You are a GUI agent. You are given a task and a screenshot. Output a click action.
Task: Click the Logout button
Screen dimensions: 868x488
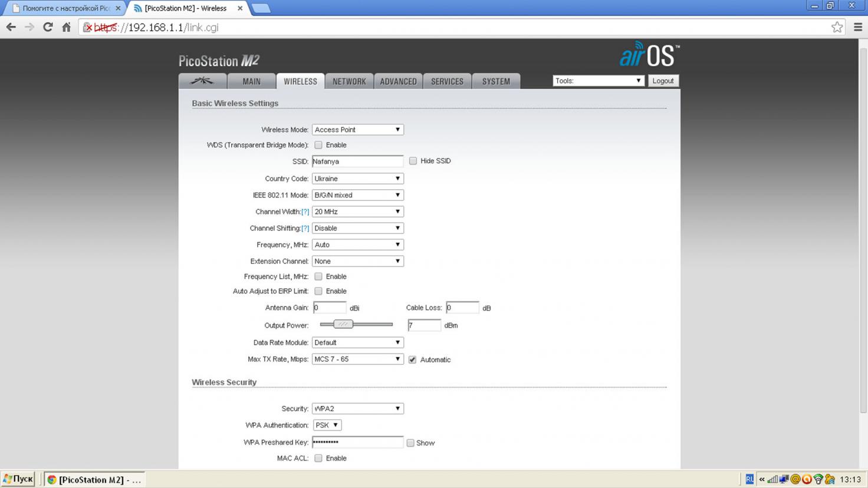click(663, 81)
